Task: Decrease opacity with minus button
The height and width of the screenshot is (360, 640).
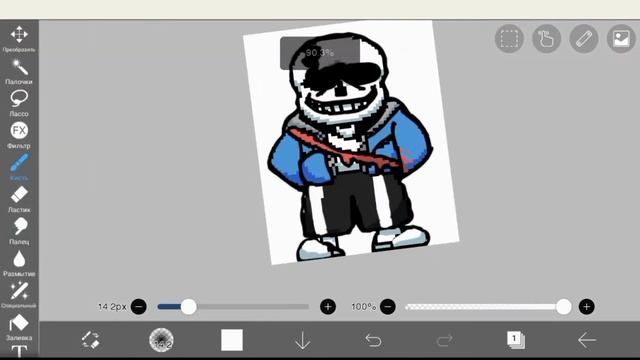Action: 388,307
